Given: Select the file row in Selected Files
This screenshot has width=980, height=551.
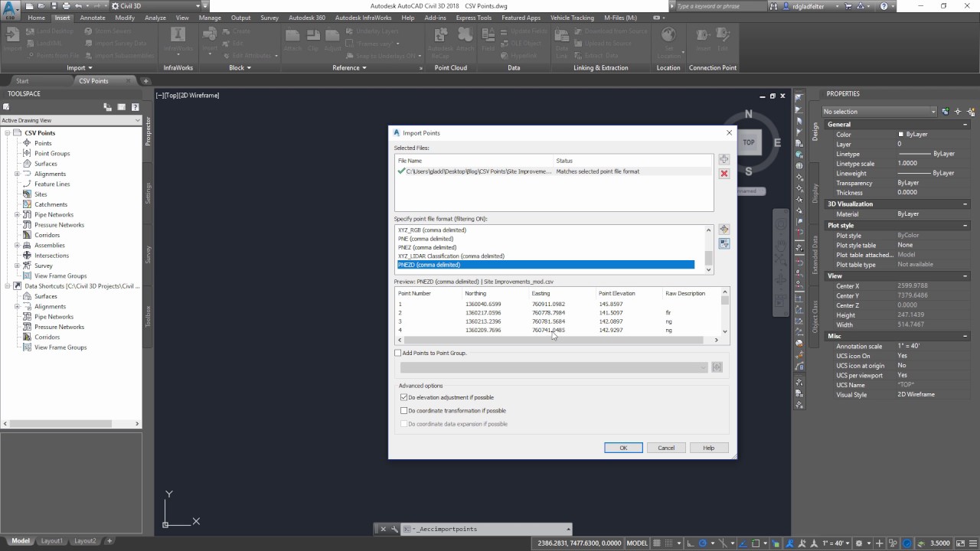Looking at the screenshot, I should point(554,171).
